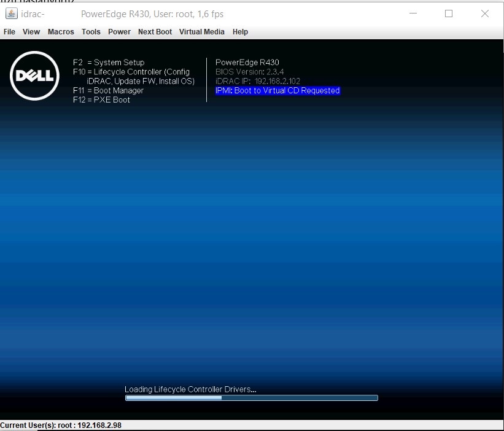
Task: Click the Java icon in the title bar
Action: (11, 14)
